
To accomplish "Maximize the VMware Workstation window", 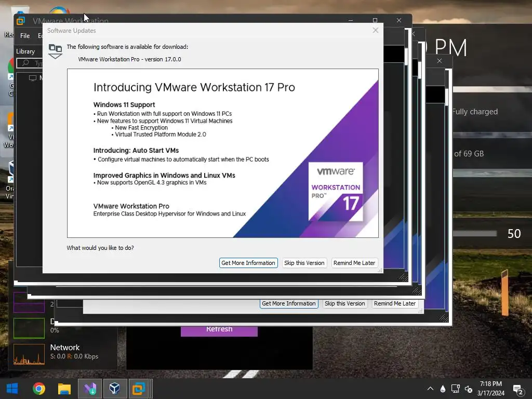I will coord(375,20).
